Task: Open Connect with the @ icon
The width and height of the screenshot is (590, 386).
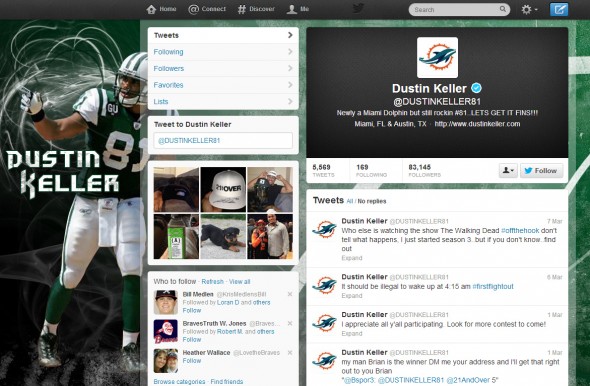Action: [193, 9]
